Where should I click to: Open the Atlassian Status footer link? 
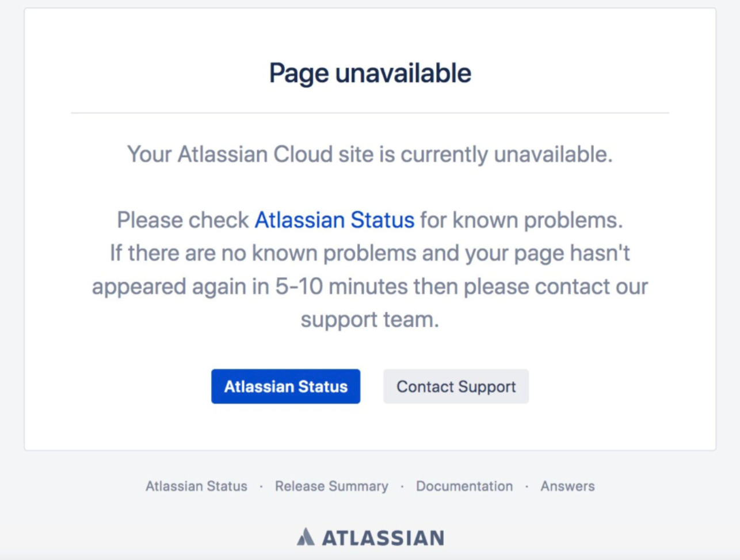196,486
